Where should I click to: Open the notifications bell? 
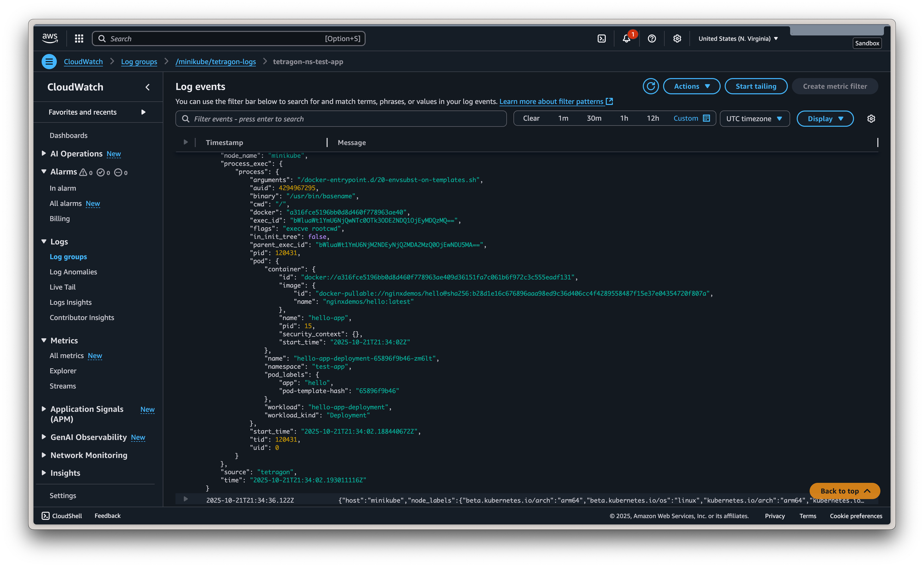[626, 39]
